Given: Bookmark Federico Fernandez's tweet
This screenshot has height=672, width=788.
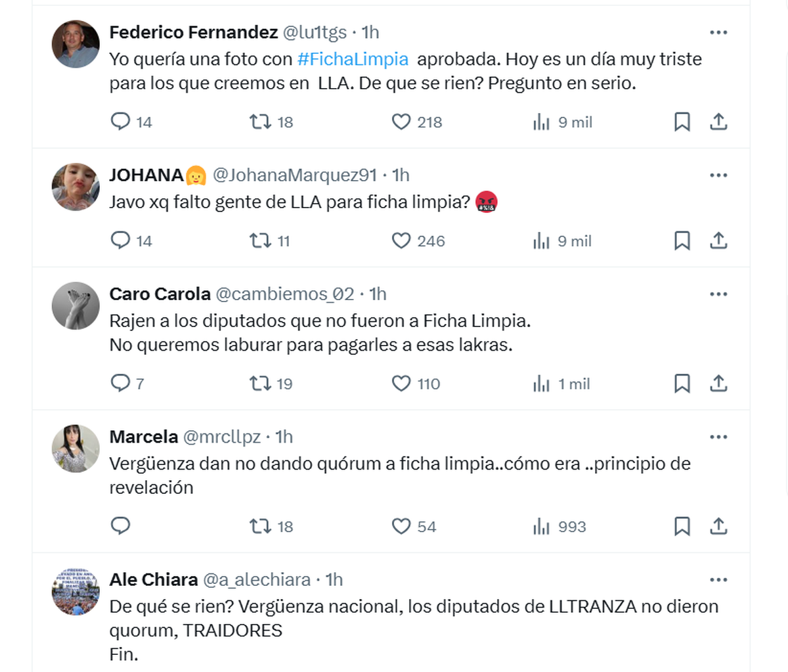Looking at the screenshot, I should tap(682, 122).
